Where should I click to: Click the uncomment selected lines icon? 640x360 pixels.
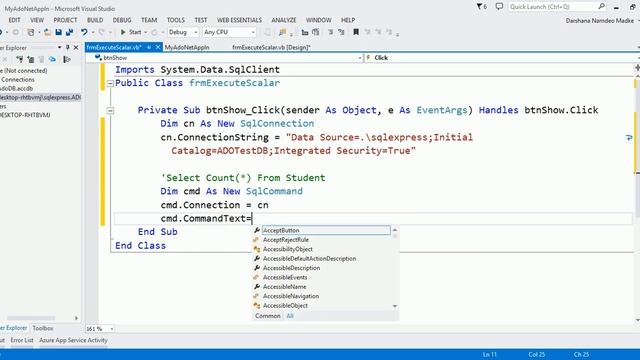[x=341, y=32]
